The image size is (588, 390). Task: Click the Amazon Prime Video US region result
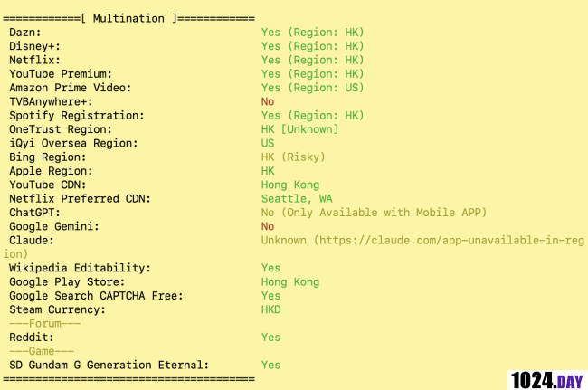point(312,88)
